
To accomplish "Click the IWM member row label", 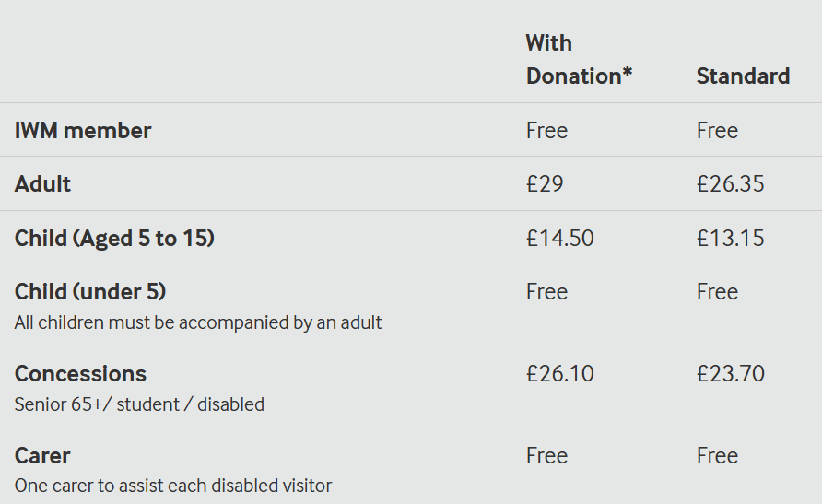I will point(83,131).
